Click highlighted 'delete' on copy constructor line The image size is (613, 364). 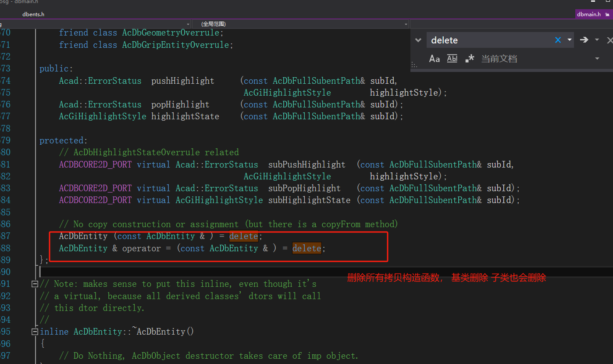[x=243, y=236]
